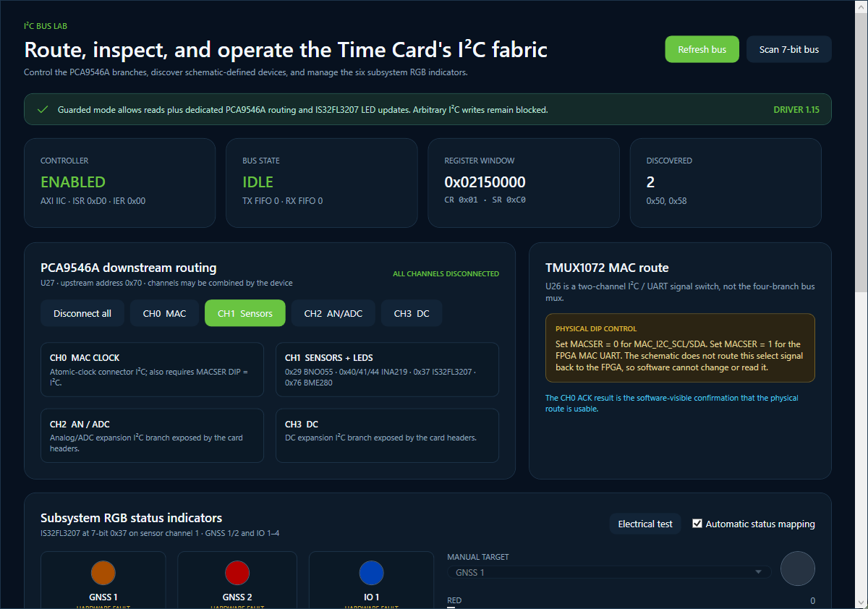Open the CH3 DC description card
Viewport: 868px width, 609px height.
(x=387, y=435)
